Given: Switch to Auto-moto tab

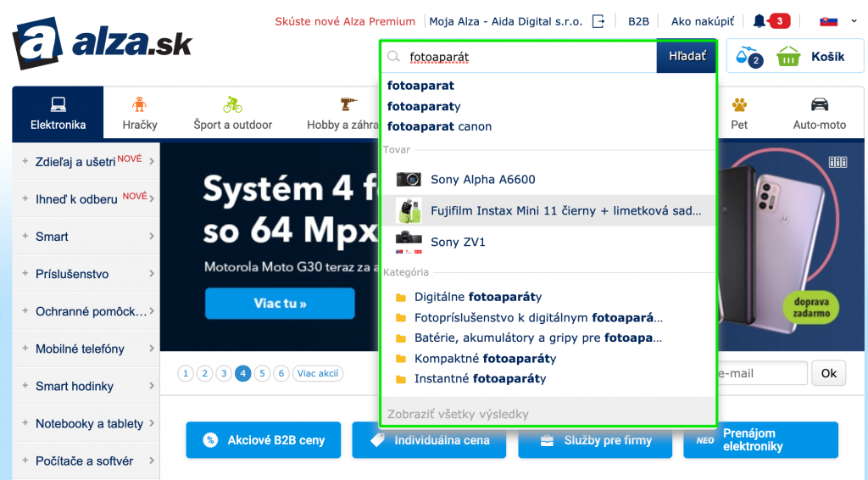Looking at the screenshot, I should [x=820, y=113].
